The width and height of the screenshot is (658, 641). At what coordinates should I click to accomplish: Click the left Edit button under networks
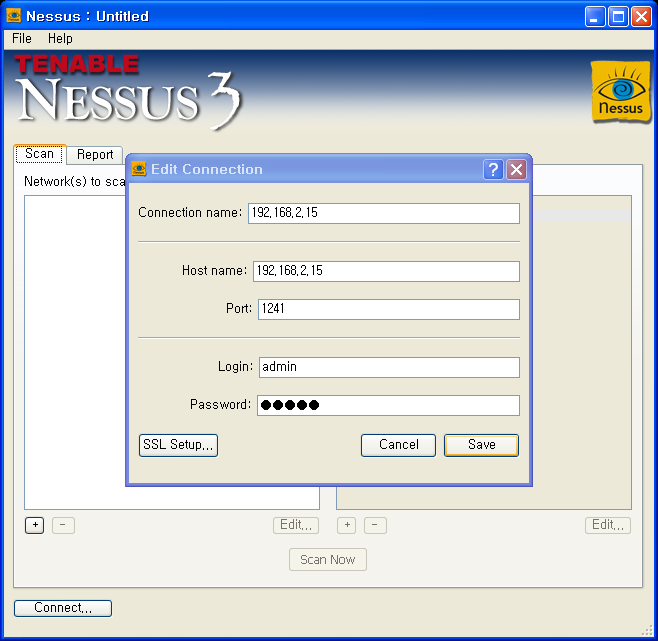tap(296, 525)
